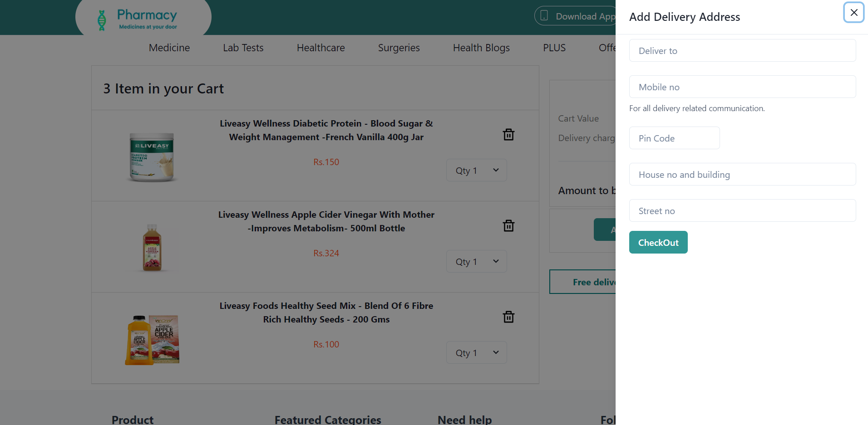Delete Diabetic Protein item with trash icon
The height and width of the screenshot is (425, 868).
(508, 134)
